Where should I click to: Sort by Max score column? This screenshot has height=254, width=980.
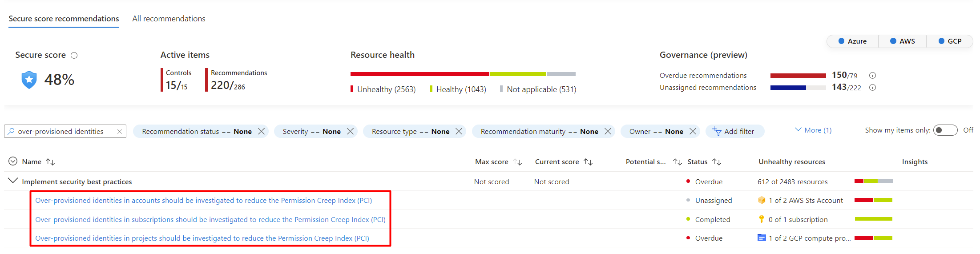point(517,162)
